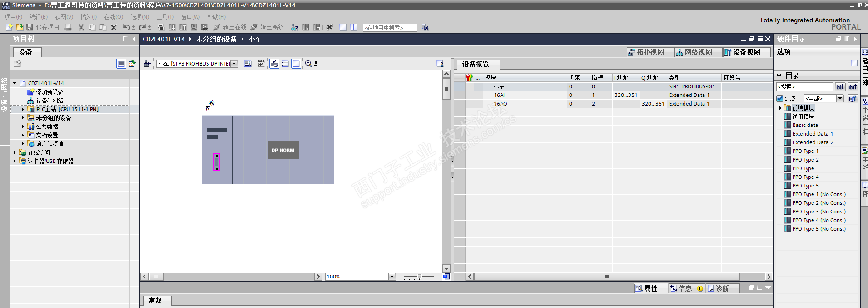The image size is (868, 308).
Task: Click the cut (scissors) icon
Action: [81, 27]
